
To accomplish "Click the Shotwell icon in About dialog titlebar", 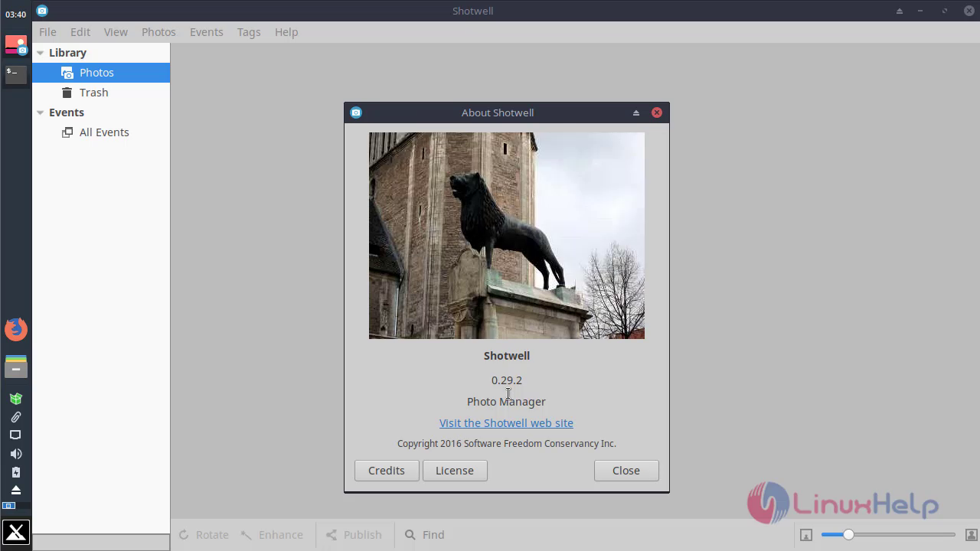I will click(x=356, y=112).
